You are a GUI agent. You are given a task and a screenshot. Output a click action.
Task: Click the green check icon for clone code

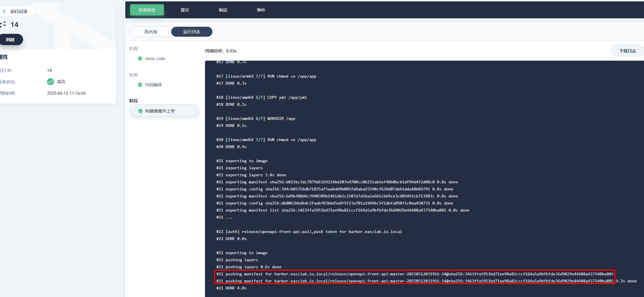[140, 59]
